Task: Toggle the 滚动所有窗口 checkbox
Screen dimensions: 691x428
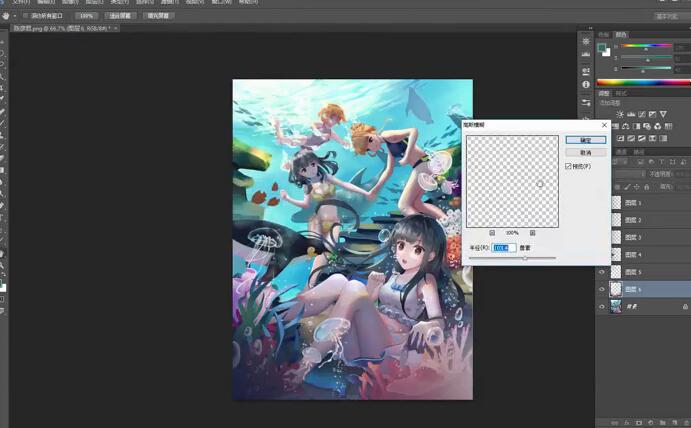Action: [x=26, y=16]
